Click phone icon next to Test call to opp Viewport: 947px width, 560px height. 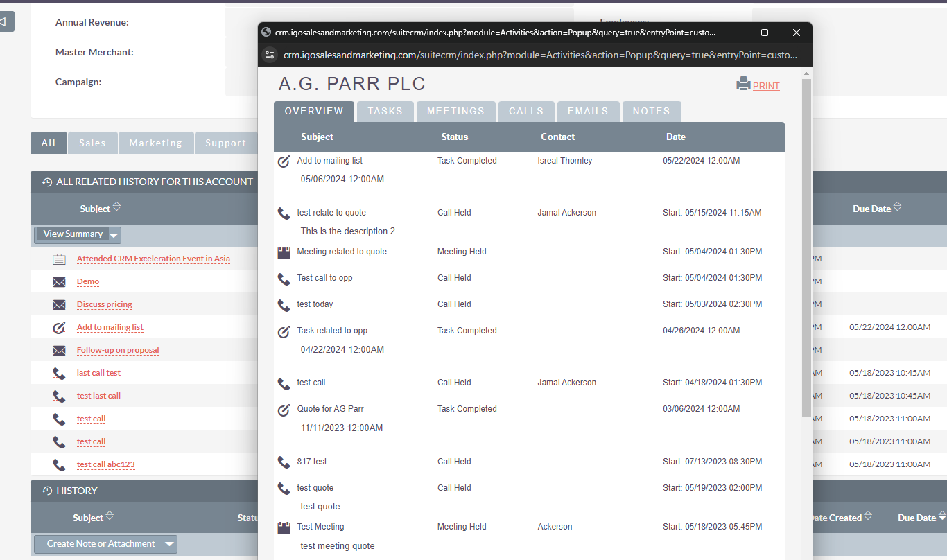pos(284,279)
